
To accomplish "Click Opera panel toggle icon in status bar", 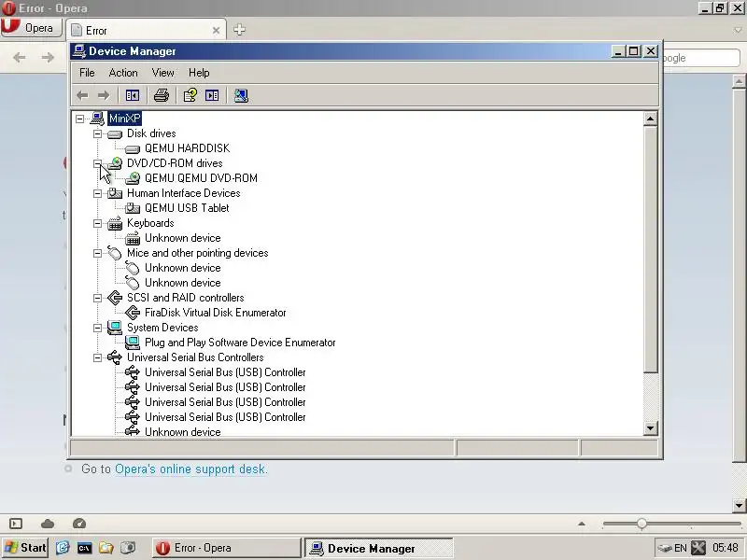I will tap(16, 524).
